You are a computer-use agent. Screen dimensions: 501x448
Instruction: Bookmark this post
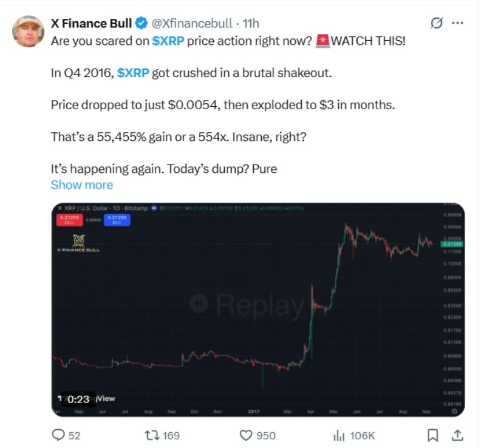pos(432,435)
